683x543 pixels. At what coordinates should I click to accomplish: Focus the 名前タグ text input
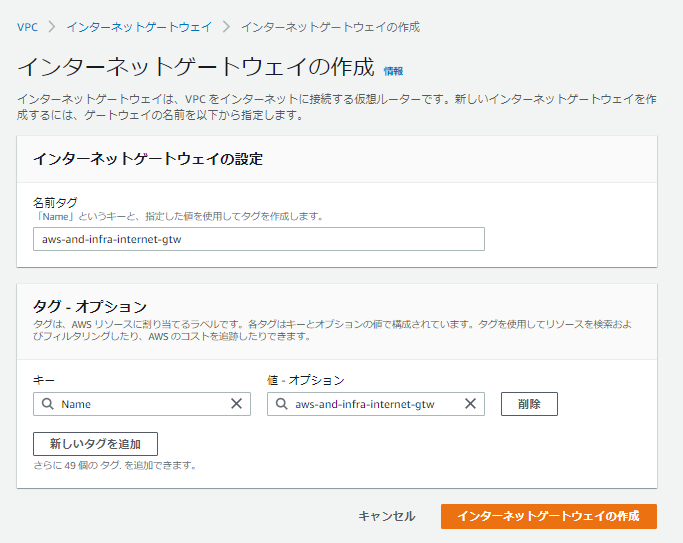tap(258, 239)
